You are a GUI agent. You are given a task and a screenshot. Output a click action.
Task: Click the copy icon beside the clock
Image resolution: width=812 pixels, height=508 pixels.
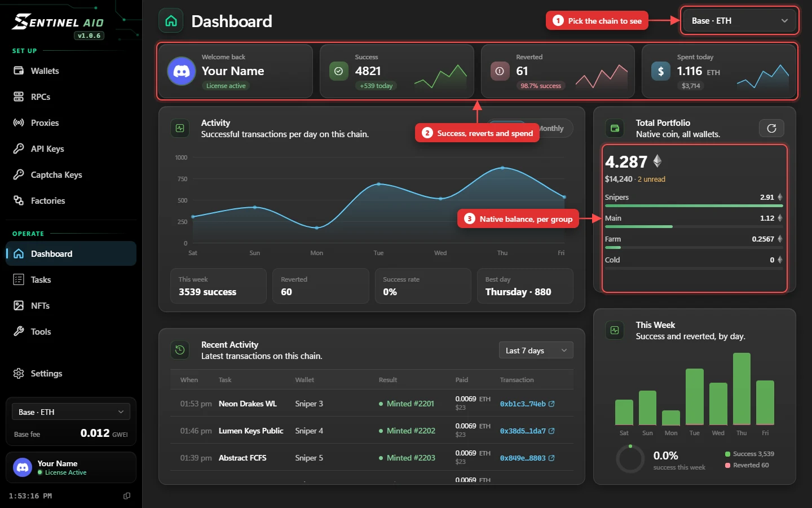[127, 496]
